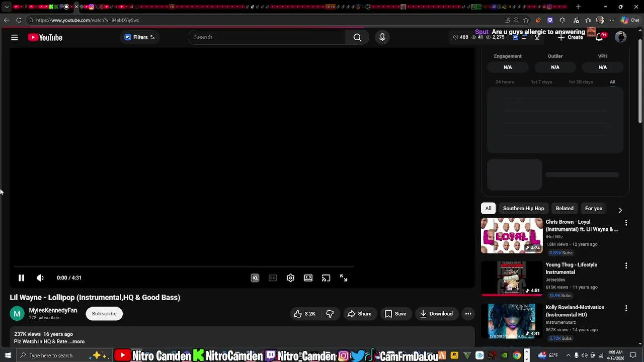Click the Create button
Viewport: 644px width, 362px height.
[x=571, y=38]
